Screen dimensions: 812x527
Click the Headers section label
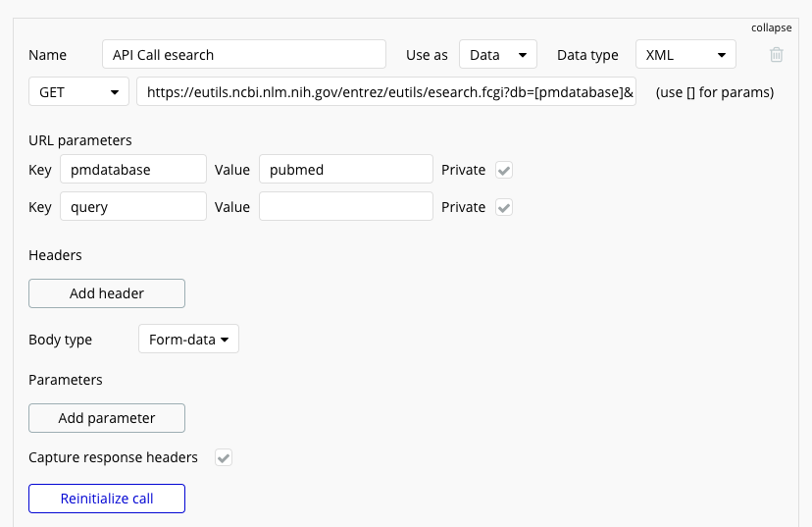[55, 255]
